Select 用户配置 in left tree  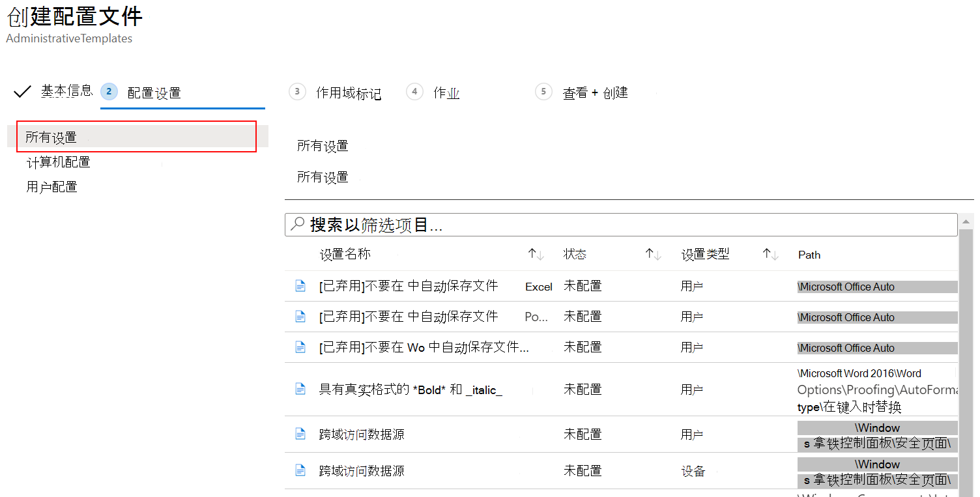point(52,187)
